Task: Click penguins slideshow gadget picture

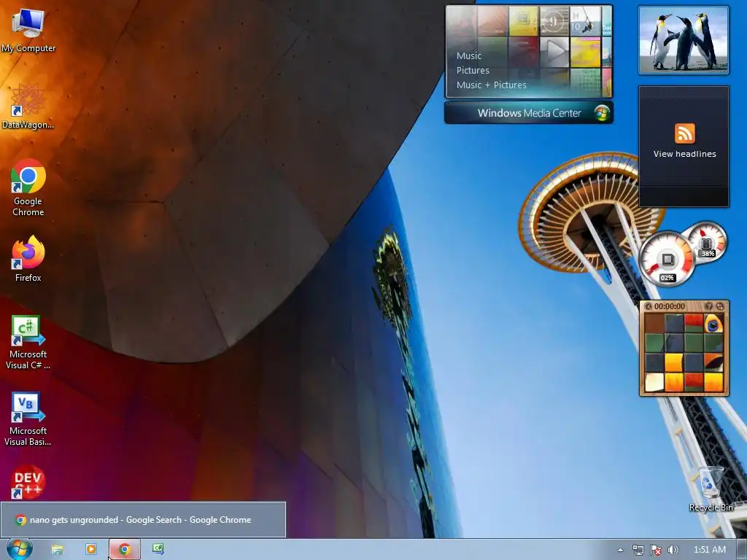Action: pyautogui.click(x=683, y=40)
